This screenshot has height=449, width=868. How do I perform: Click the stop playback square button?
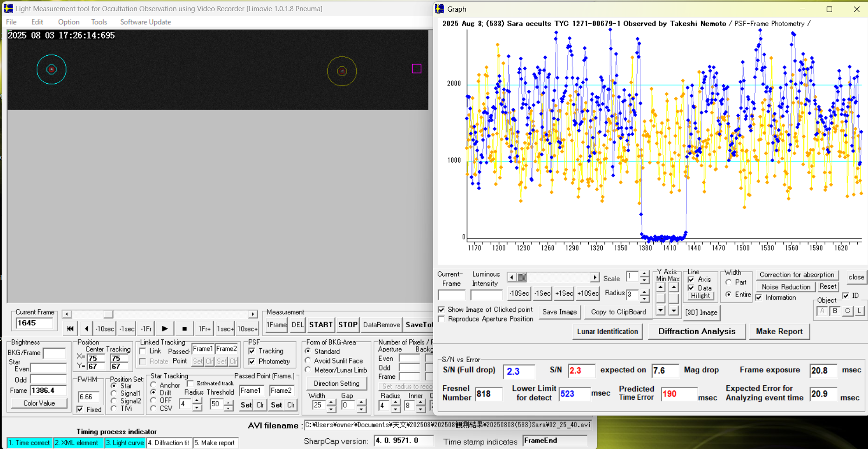(184, 329)
